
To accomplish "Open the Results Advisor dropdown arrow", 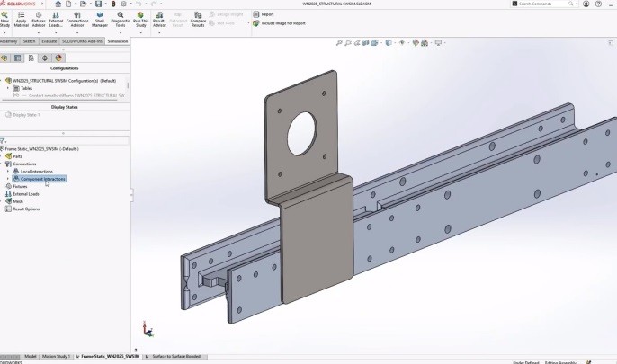I will (x=159, y=32).
